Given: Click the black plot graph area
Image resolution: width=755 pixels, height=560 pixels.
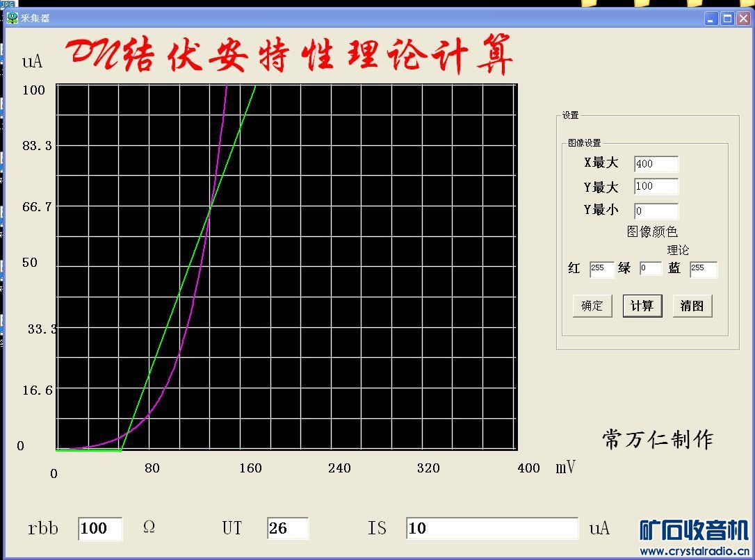Looking at the screenshot, I should point(286,267).
